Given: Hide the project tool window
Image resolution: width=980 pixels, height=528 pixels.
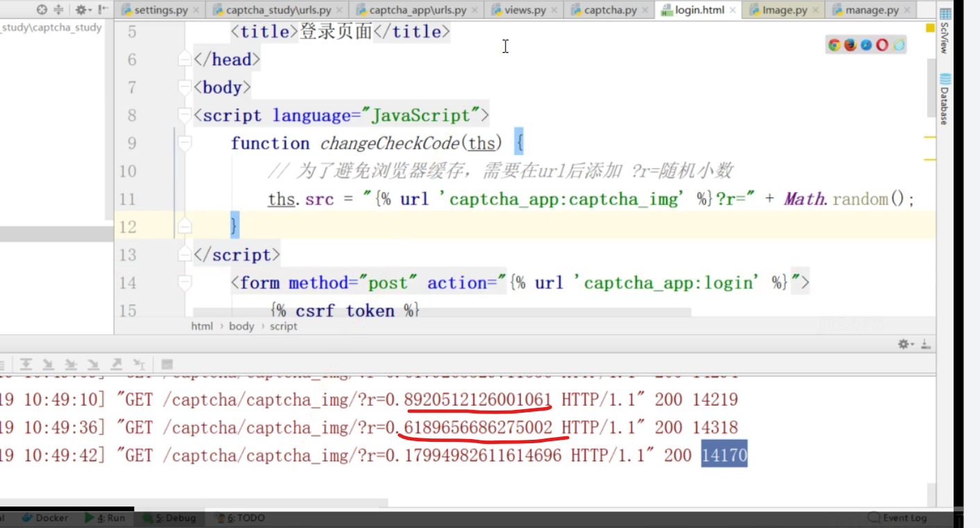Looking at the screenshot, I should click(103, 10).
